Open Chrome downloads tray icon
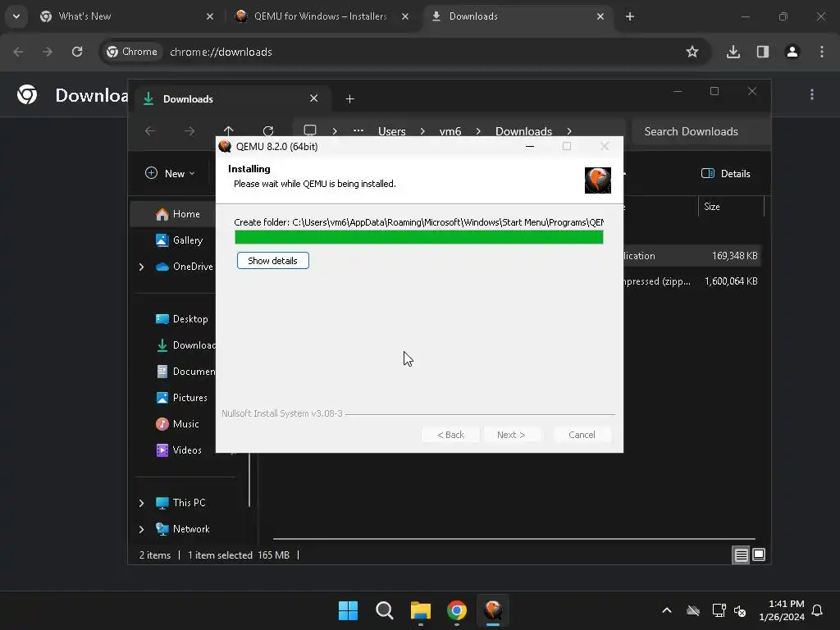 (733, 52)
